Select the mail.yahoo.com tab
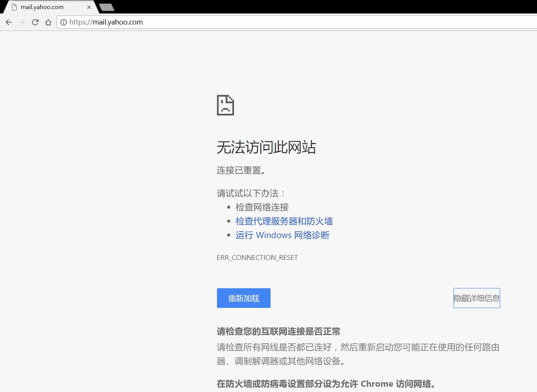 click(45, 7)
